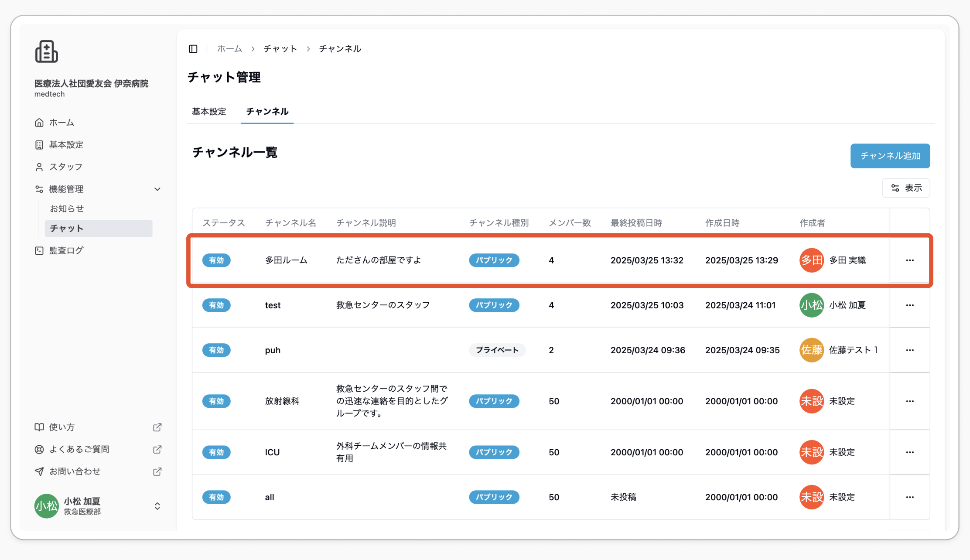Open the external link icon beside よくあるご質問
This screenshot has height=560, width=970.
[157, 449]
